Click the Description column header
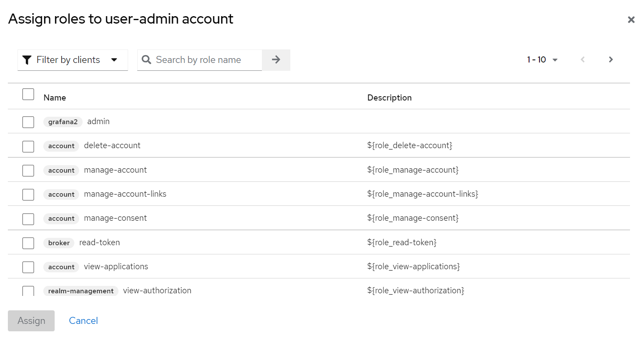The width and height of the screenshot is (644, 337). point(389,98)
